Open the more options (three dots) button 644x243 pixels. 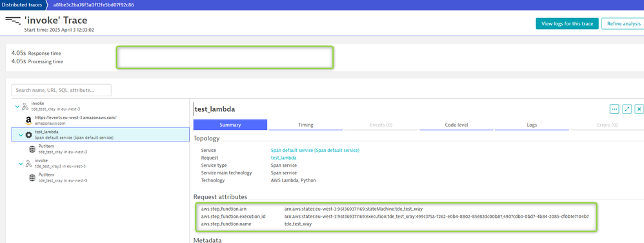coord(614,109)
